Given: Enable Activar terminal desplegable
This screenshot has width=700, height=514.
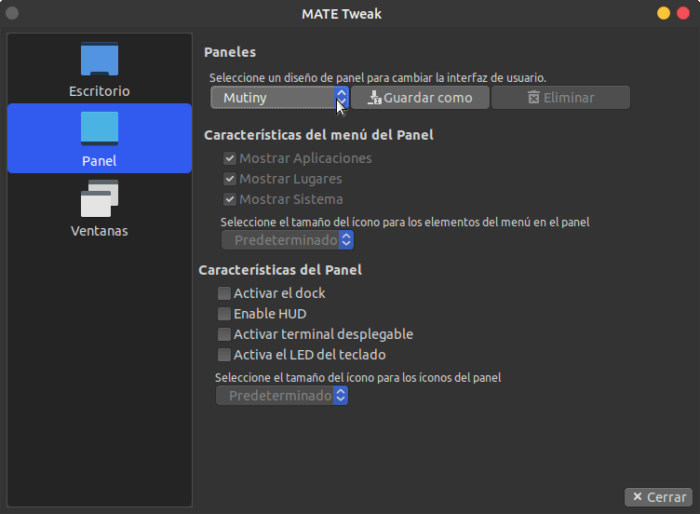Looking at the screenshot, I should (224, 334).
